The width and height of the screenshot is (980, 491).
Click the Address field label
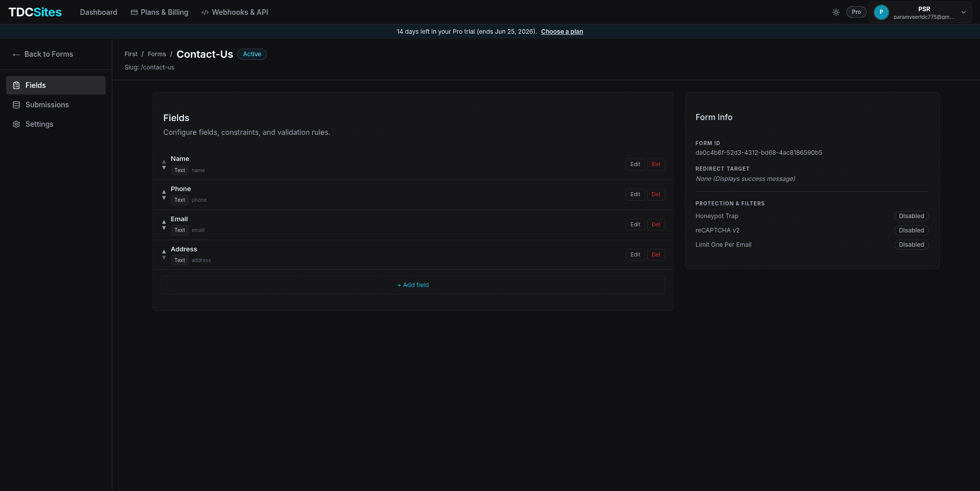click(x=184, y=249)
